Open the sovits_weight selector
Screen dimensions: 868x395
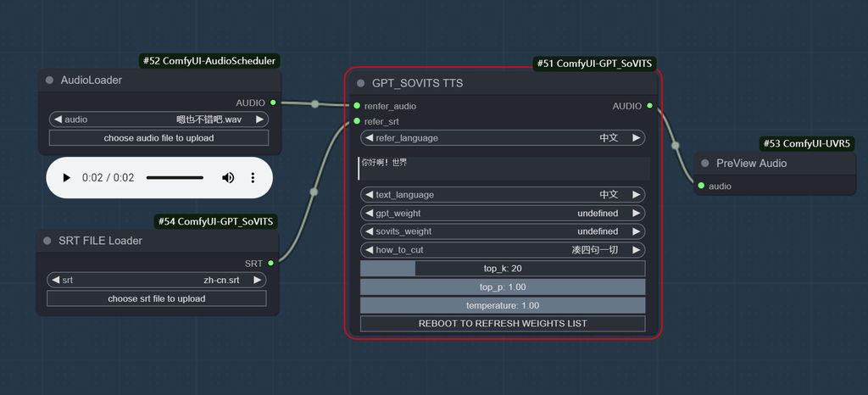coord(503,231)
